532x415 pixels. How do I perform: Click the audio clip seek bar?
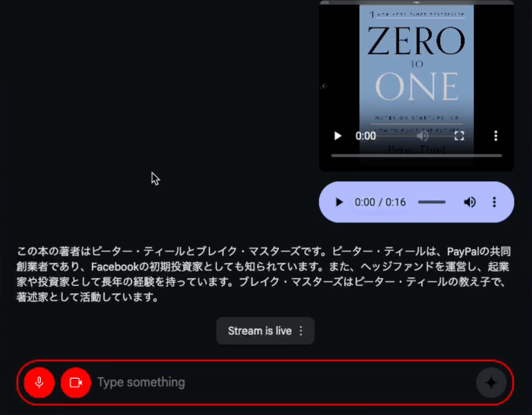432,202
